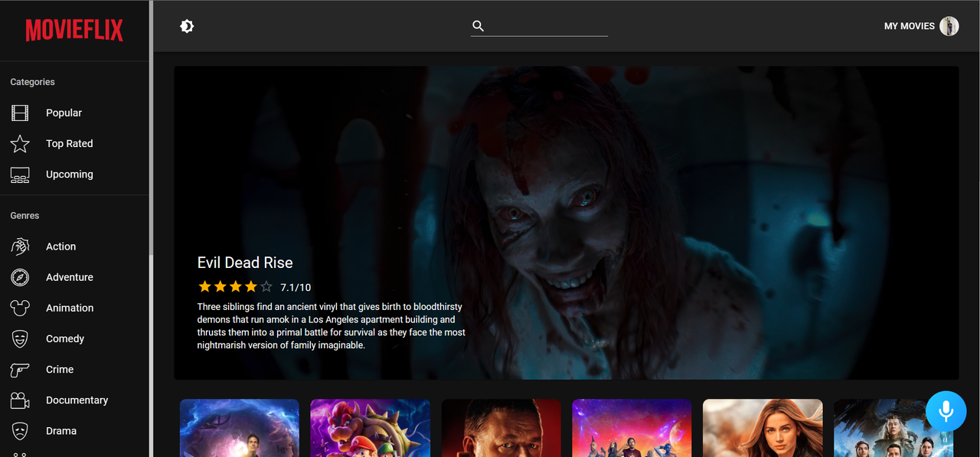The height and width of the screenshot is (457, 980).
Task: Open the first movie poster with blue swirl
Action: [240, 428]
